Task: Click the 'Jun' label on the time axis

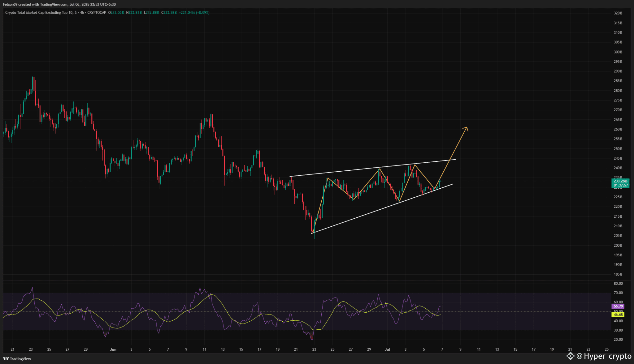Action: [x=113, y=349]
